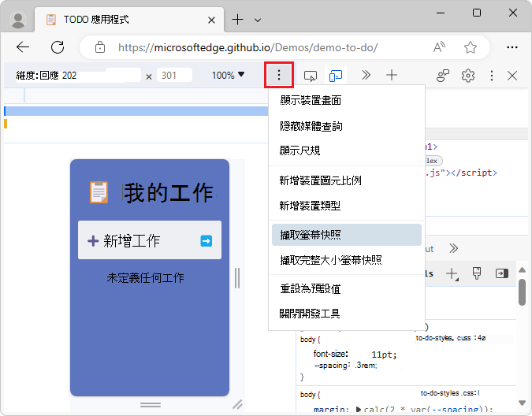Open the 維度:回應 dimensions dropdown
This screenshot has height=416, width=532.
[x=37, y=75]
